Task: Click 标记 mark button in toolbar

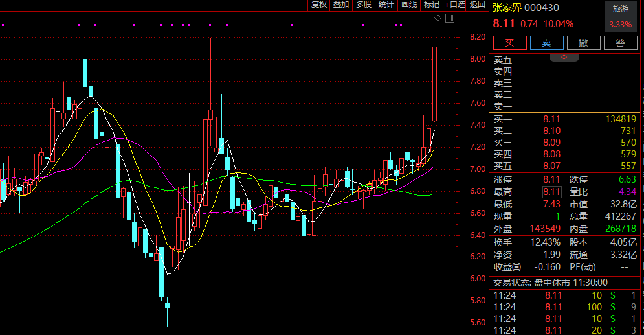Action: pos(431,5)
